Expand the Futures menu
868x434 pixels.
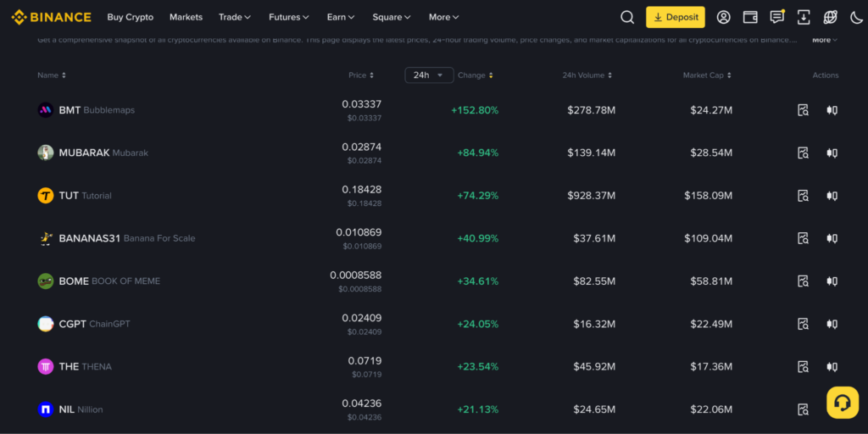coord(289,17)
